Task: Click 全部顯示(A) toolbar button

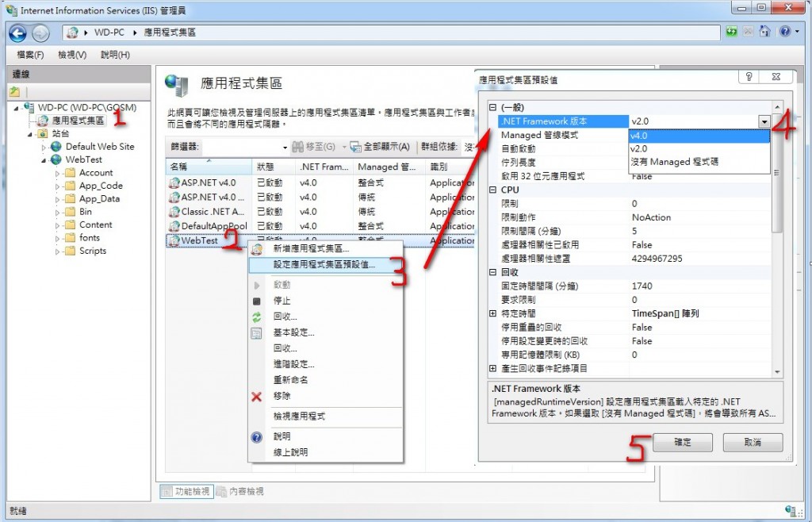Action: tap(381, 147)
